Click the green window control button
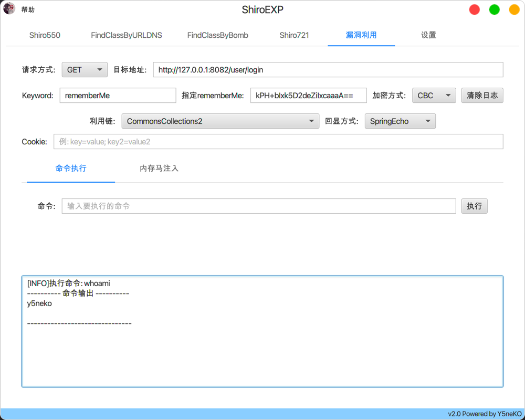This screenshot has height=420, width=525. click(494, 9)
